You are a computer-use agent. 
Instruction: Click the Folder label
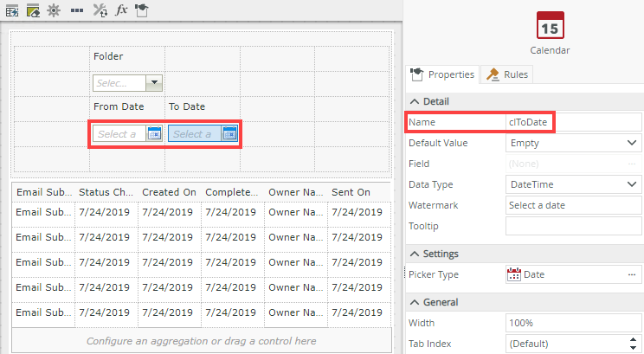tap(108, 56)
